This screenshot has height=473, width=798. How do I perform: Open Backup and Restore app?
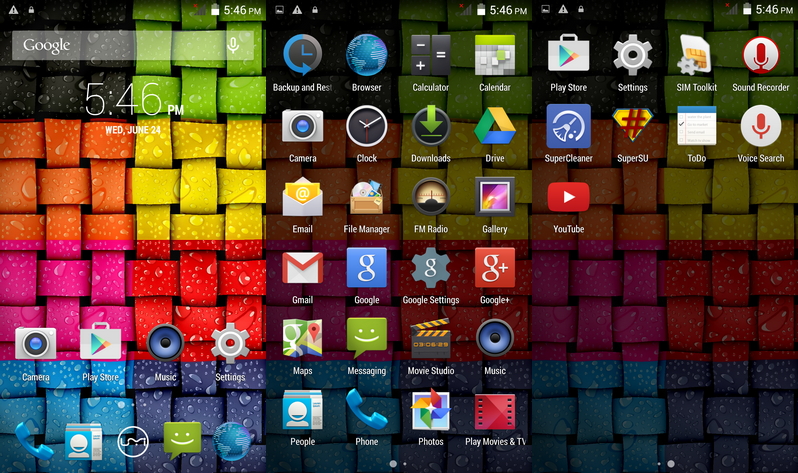pyautogui.click(x=302, y=55)
